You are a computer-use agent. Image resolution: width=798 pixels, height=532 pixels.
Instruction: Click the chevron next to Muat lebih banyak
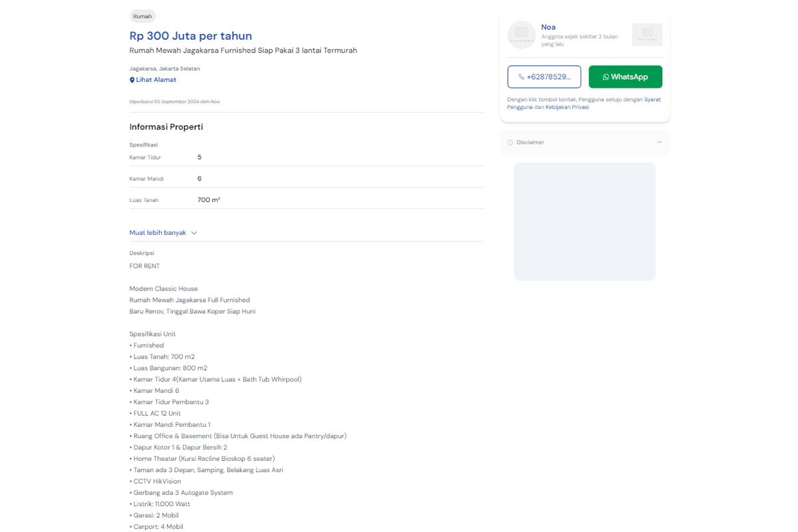click(x=194, y=233)
